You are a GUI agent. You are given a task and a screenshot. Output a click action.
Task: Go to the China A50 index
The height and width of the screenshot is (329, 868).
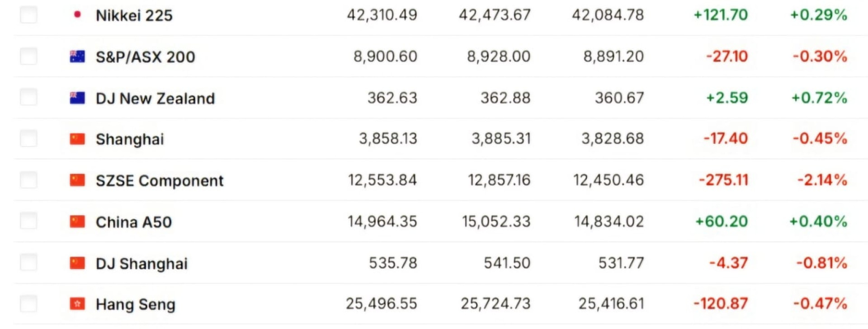(134, 222)
